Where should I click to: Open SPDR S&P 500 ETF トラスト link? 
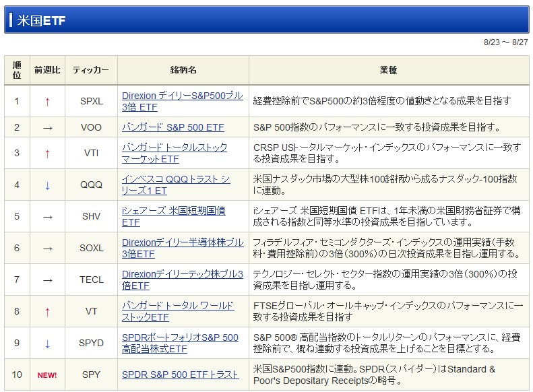click(180, 374)
